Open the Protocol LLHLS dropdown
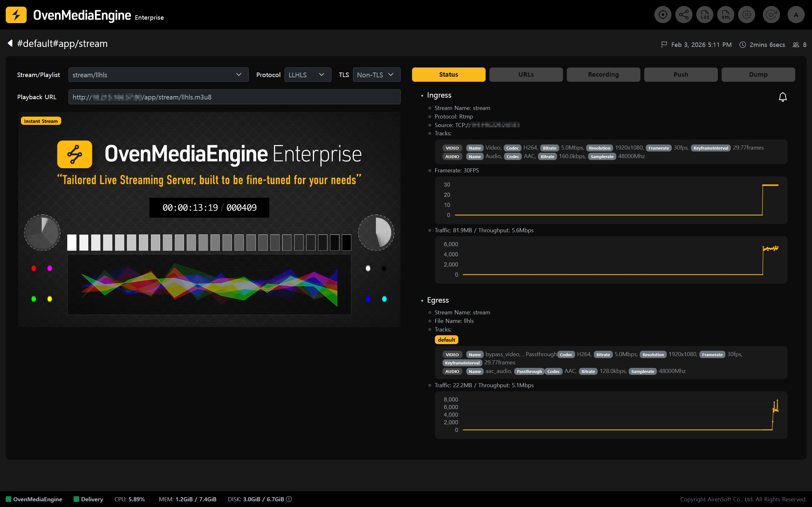The image size is (812, 507). click(x=307, y=75)
